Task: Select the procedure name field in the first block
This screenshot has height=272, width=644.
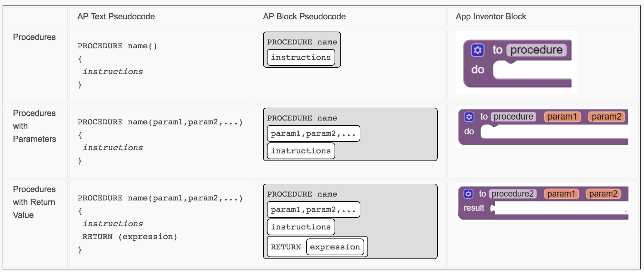Action: tap(536, 50)
